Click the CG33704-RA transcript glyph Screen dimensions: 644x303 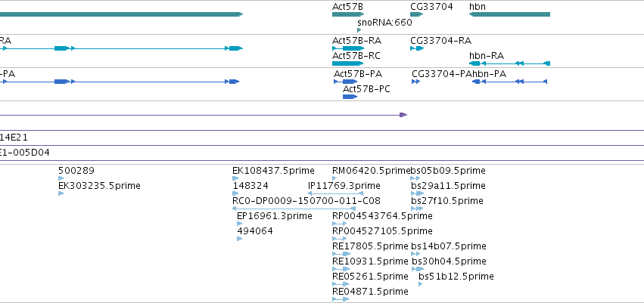click(417, 48)
